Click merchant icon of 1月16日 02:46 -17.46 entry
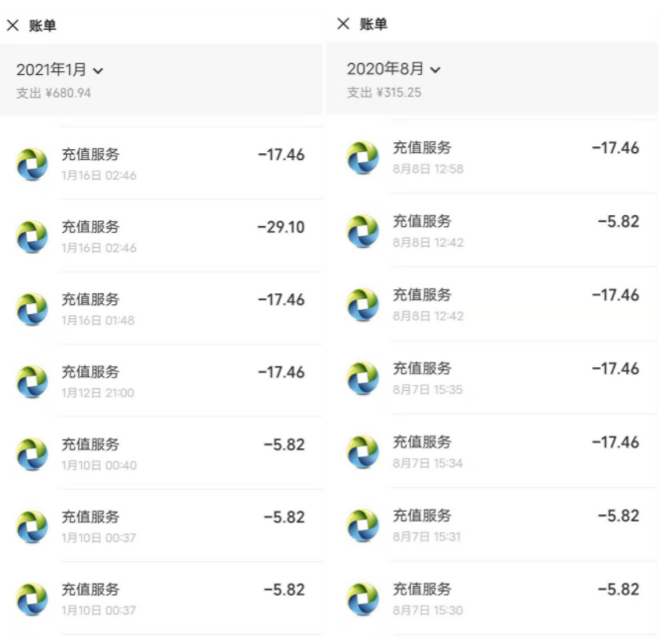This screenshot has height=638, width=672. (33, 164)
